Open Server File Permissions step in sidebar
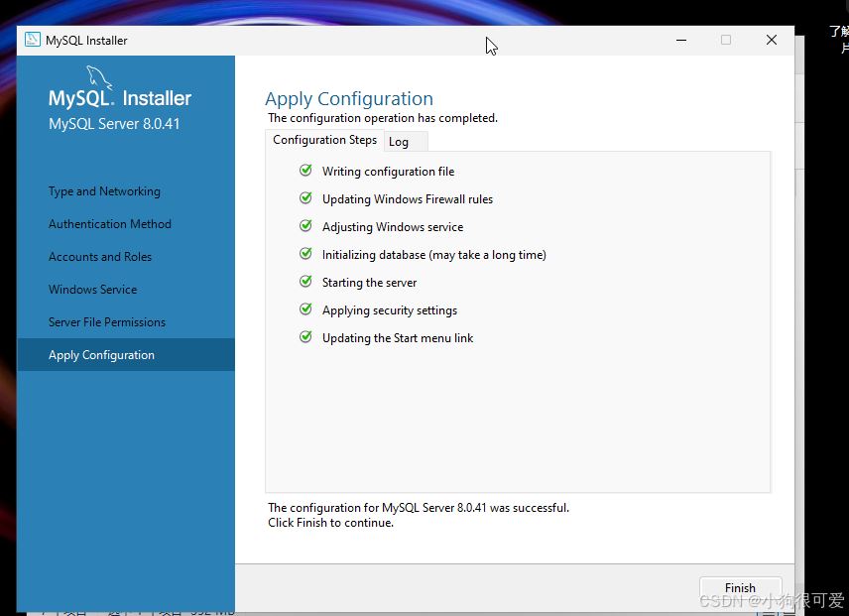Screen dimensions: 849x616 (x=107, y=322)
